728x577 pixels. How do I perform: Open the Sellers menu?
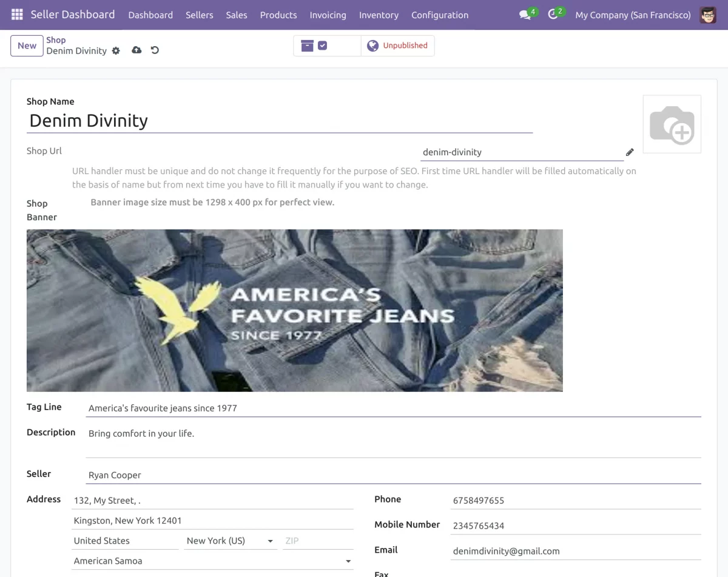pyautogui.click(x=200, y=15)
